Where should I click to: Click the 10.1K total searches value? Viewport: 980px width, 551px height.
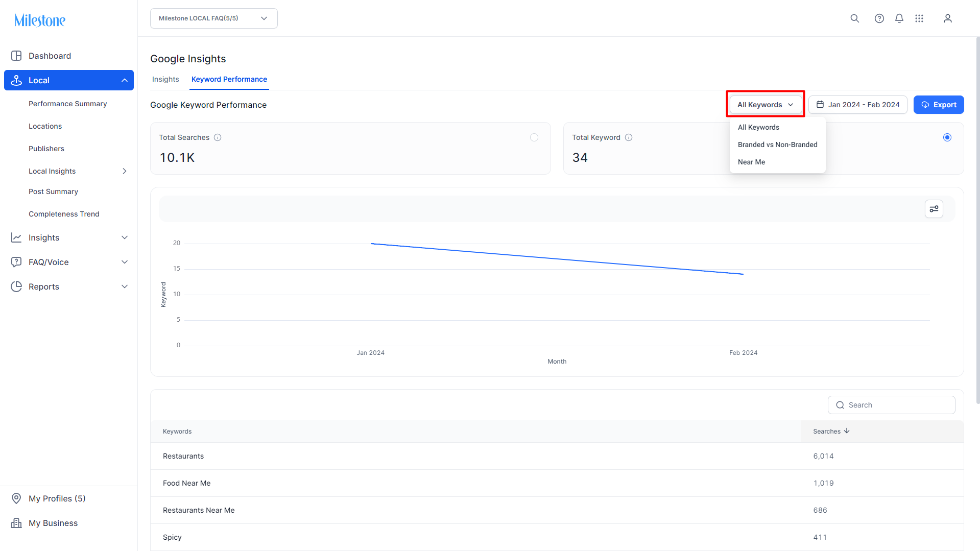click(177, 157)
